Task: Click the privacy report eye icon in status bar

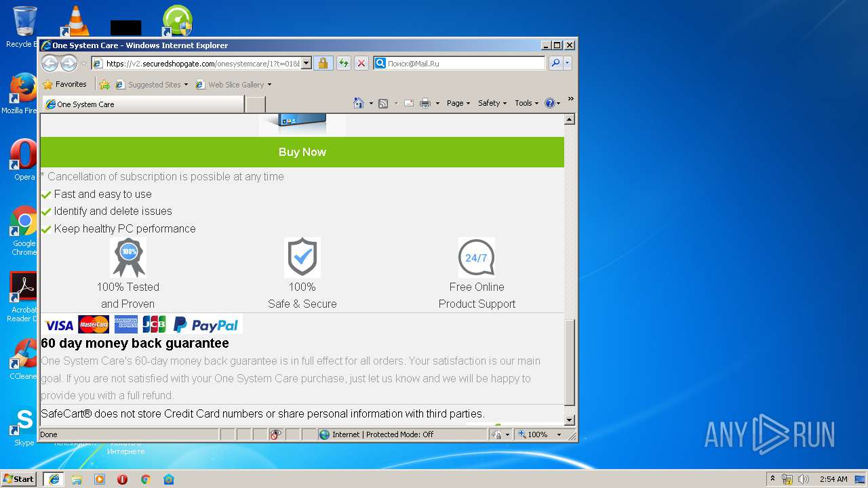Action: click(x=275, y=434)
